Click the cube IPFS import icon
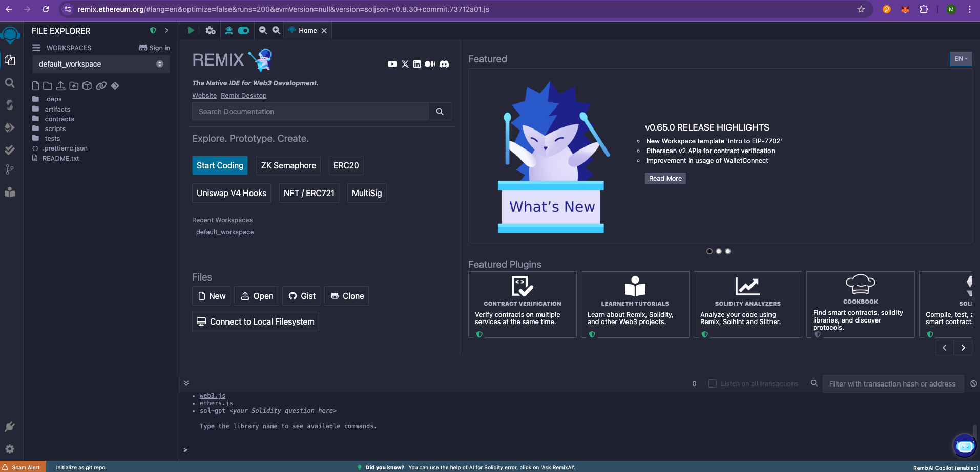 pos(87,85)
